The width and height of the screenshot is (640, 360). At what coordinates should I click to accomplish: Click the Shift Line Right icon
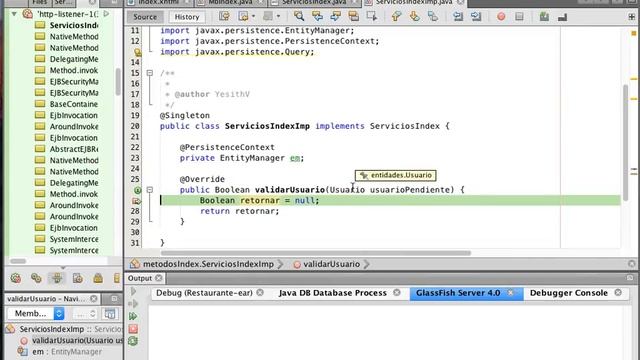click(x=476, y=16)
